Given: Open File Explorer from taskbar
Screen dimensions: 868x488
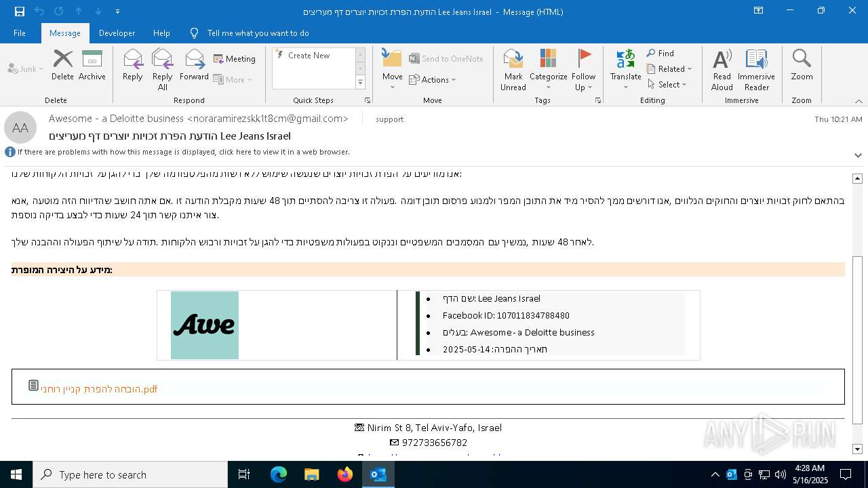Looking at the screenshot, I should coord(311,474).
